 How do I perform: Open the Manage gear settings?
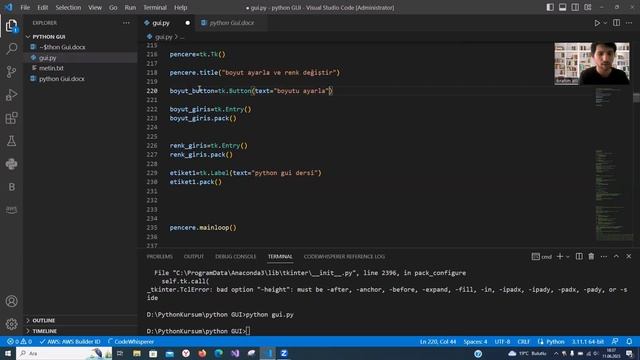pyautogui.click(x=11, y=324)
